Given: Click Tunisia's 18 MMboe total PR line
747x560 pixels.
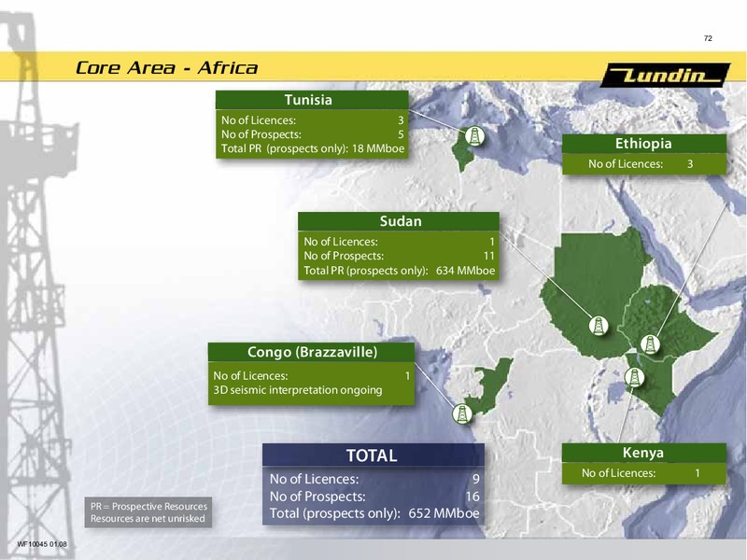Looking at the screenshot, I should 313,148.
